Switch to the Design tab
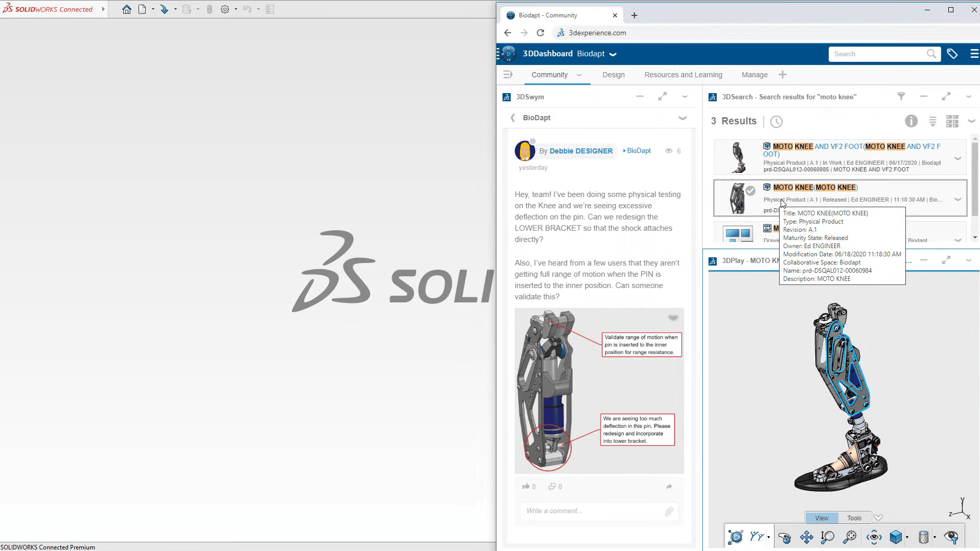Screen dimensions: 980x551 coord(613,75)
